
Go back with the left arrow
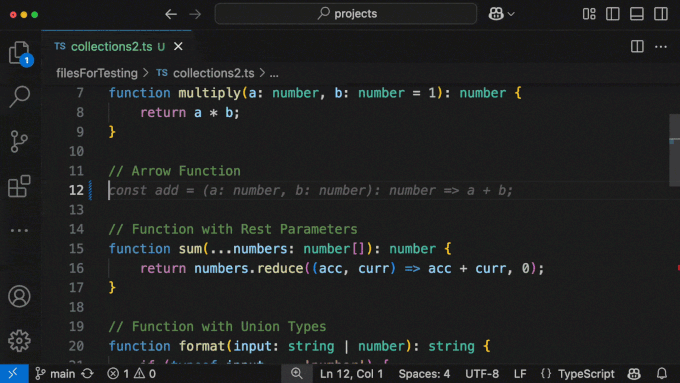click(x=171, y=14)
